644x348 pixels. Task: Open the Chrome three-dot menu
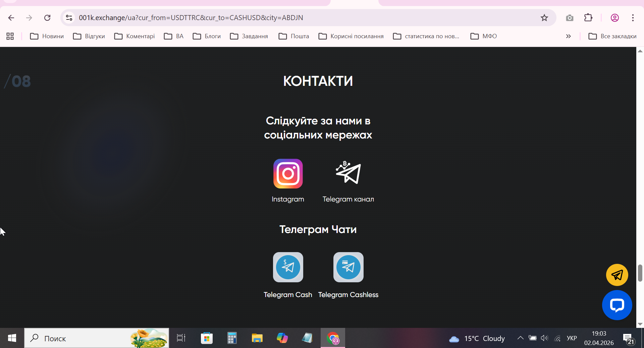point(633,18)
